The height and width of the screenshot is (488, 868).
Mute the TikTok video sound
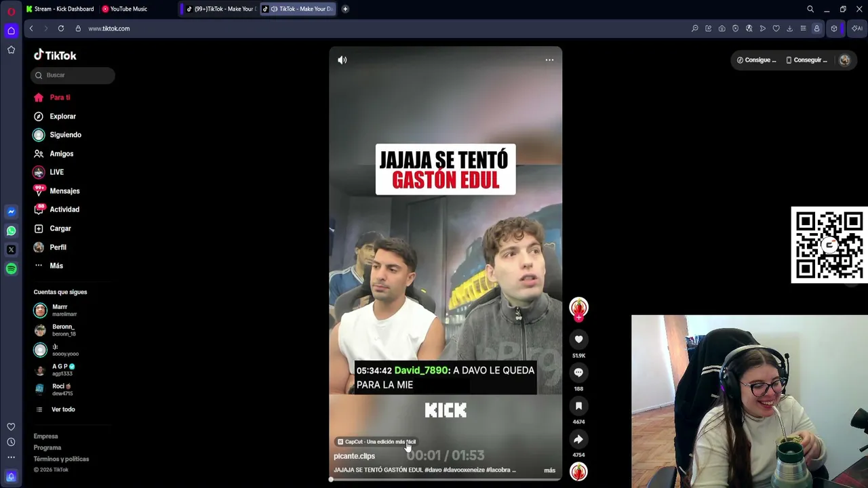coord(342,60)
